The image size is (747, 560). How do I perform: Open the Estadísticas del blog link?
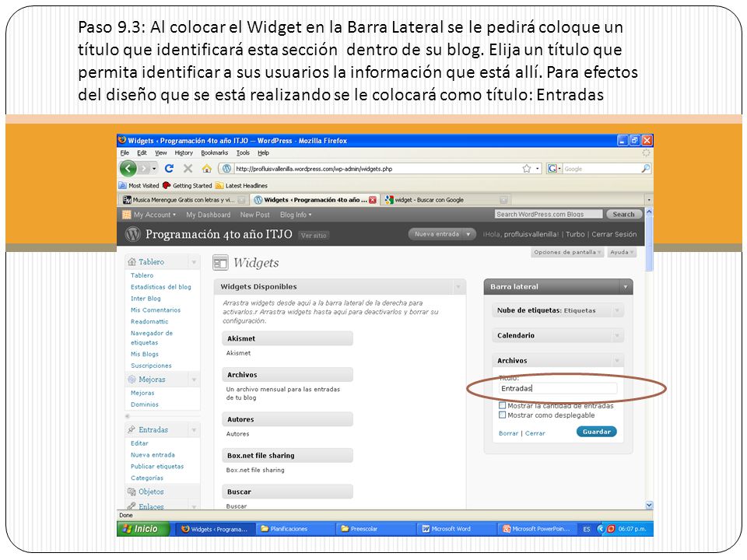tap(161, 287)
